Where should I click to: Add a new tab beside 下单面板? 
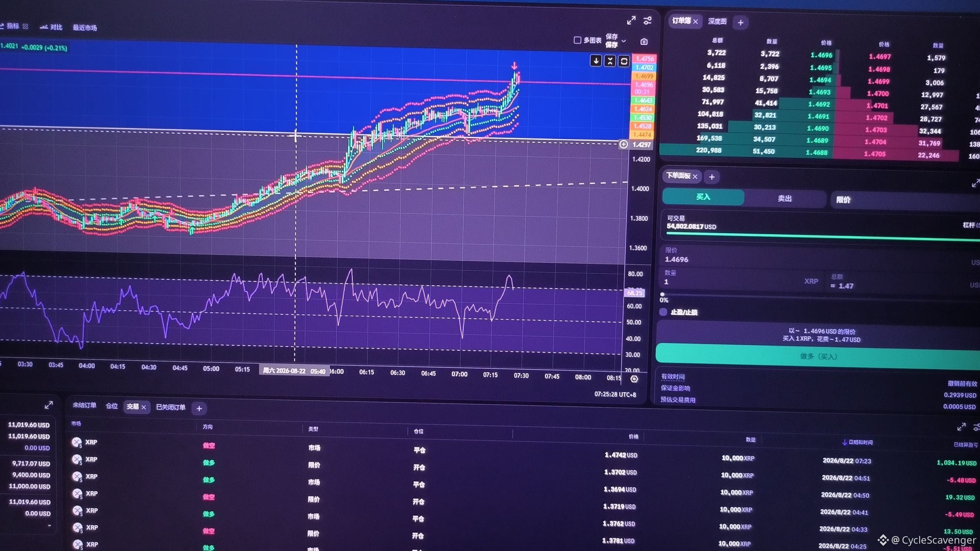point(712,177)
